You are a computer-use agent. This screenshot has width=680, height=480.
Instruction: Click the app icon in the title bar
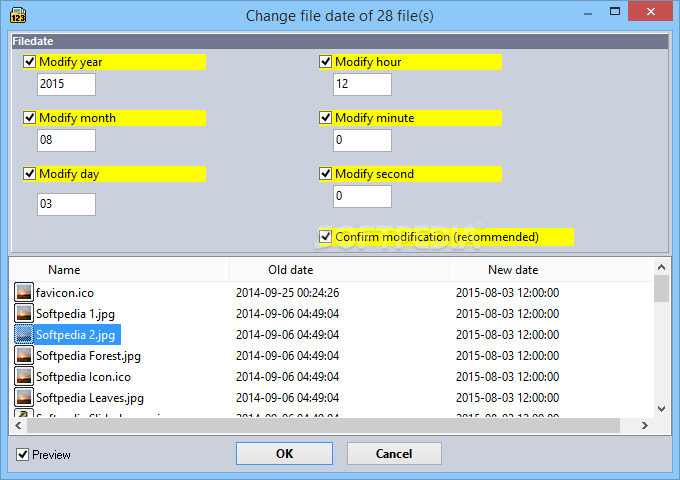(x=18, y=15)
